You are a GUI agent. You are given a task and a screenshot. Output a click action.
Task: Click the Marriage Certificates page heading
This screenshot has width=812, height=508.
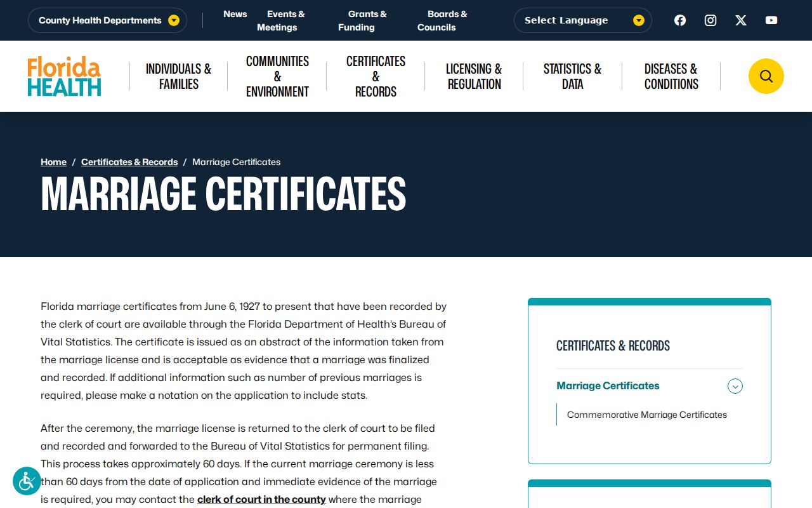223,194
